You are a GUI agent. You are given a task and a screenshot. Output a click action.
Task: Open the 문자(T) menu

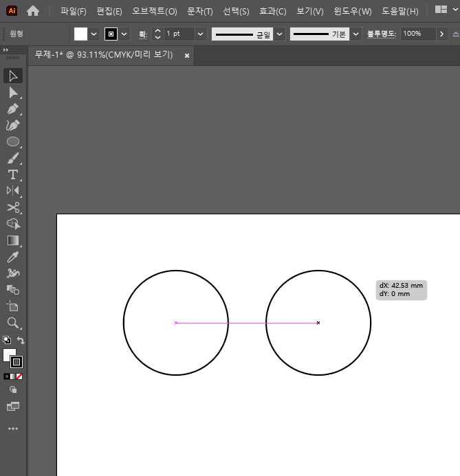pyautogui.click(x=199, y=11)
